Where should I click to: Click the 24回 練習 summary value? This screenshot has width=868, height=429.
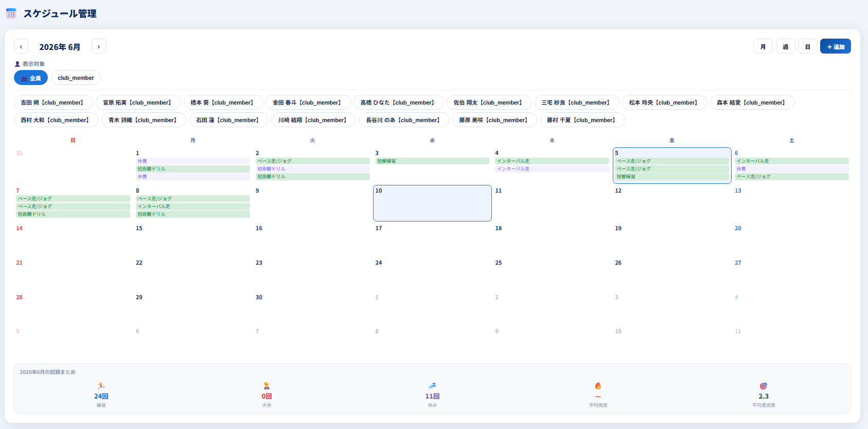pyautogui.click(x=101, y=396)
